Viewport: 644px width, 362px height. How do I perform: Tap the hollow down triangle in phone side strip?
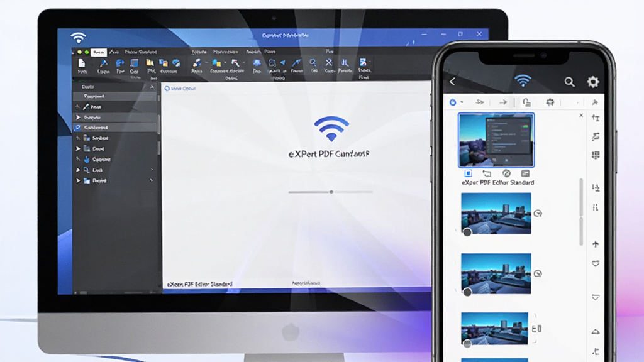(596, 297)
